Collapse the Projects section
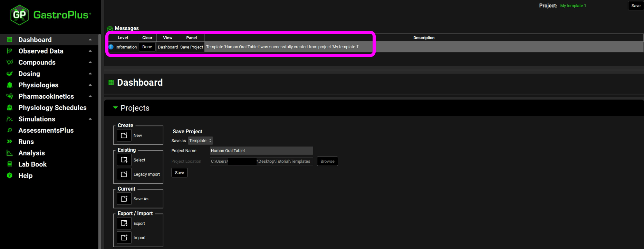This screenshot has height=249, width=644. (x=115, y=108)
